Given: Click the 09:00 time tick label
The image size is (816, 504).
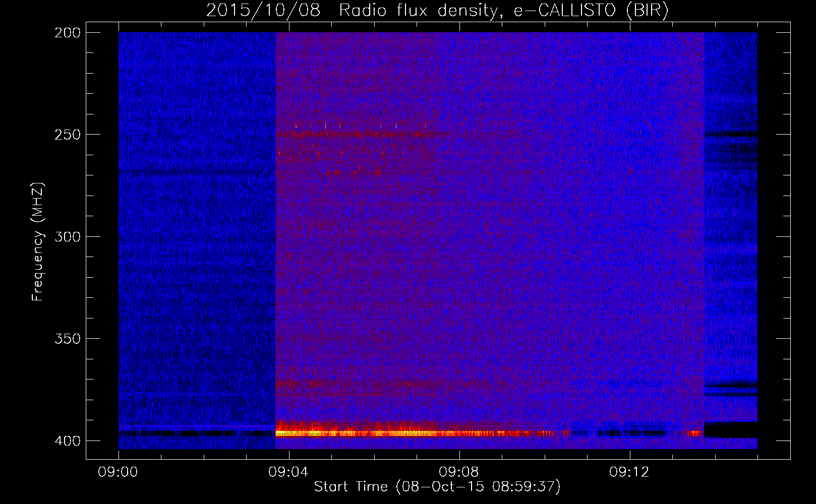Looking at the screenshot, I should (118, 472).
